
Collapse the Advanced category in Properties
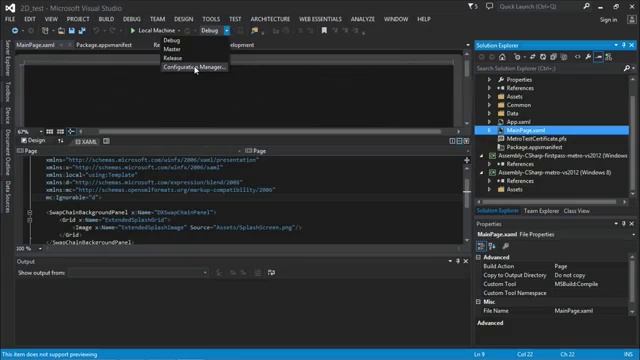478,257
